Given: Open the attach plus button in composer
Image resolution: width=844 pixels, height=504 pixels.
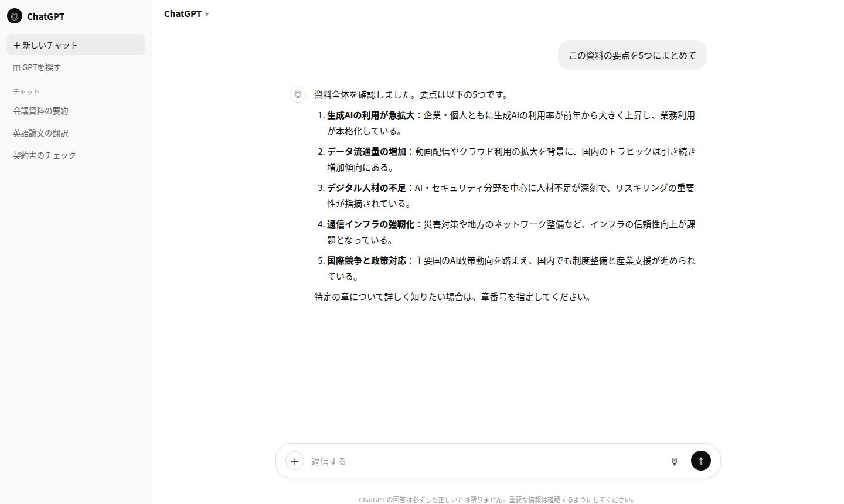Looking at the screenshot, I should point(295,461).
